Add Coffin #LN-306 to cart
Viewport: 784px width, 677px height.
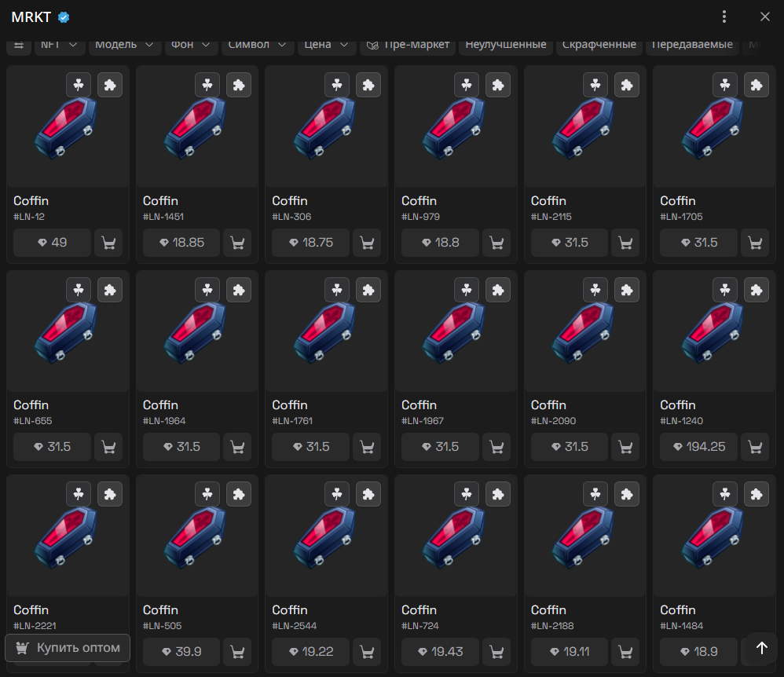tap(367, 243)
